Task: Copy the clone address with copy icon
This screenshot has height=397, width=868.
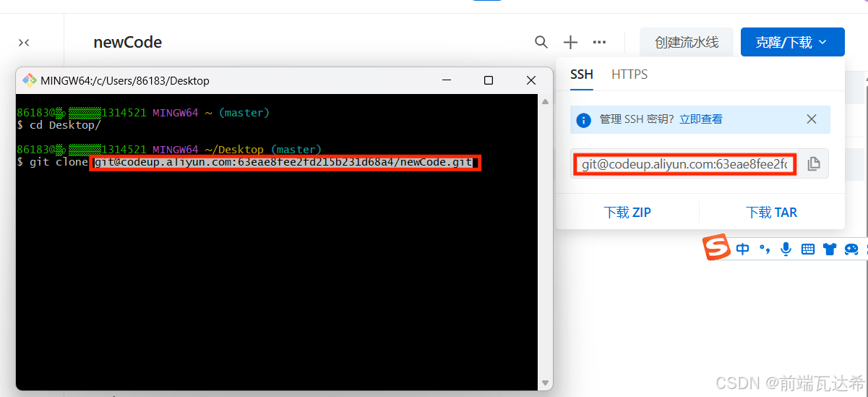Action: pos(814,164)
